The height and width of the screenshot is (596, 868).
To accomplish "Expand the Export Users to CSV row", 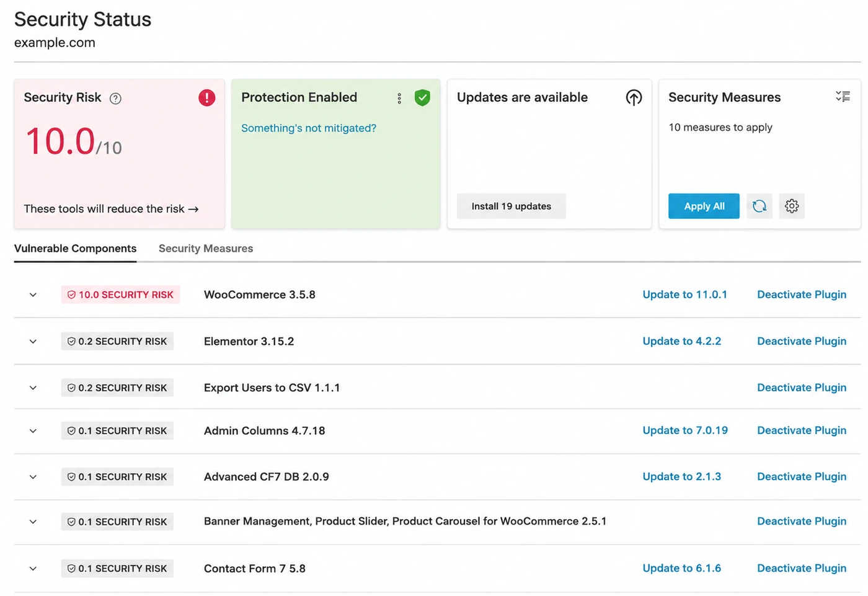I will tap(33, 388).
